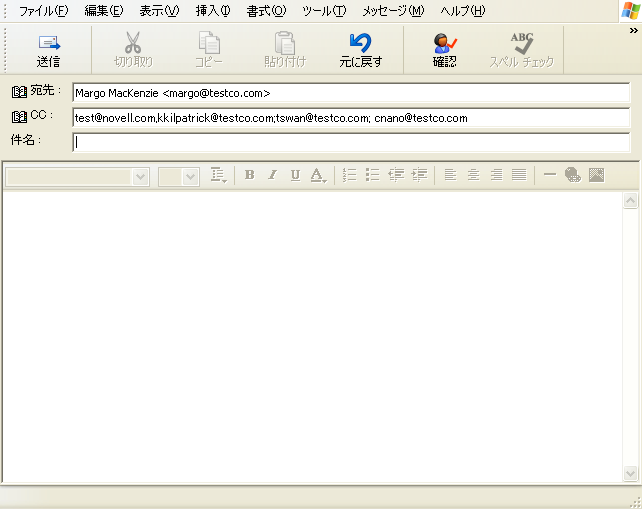This screenshot has height=509, width=642.
Task: Click inside the message body area
Action: coord(313,337)
